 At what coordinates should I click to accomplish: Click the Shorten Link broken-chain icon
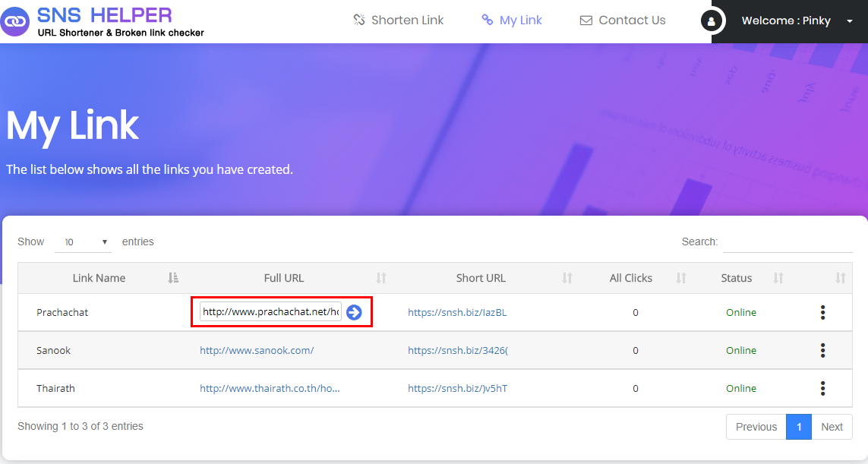tap(359, 20)
